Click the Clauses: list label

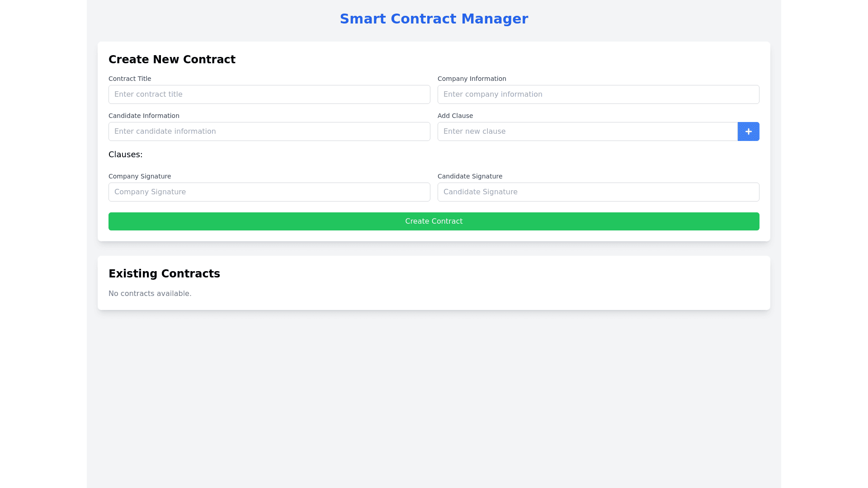pyautogui.click(x=125, y=155)
